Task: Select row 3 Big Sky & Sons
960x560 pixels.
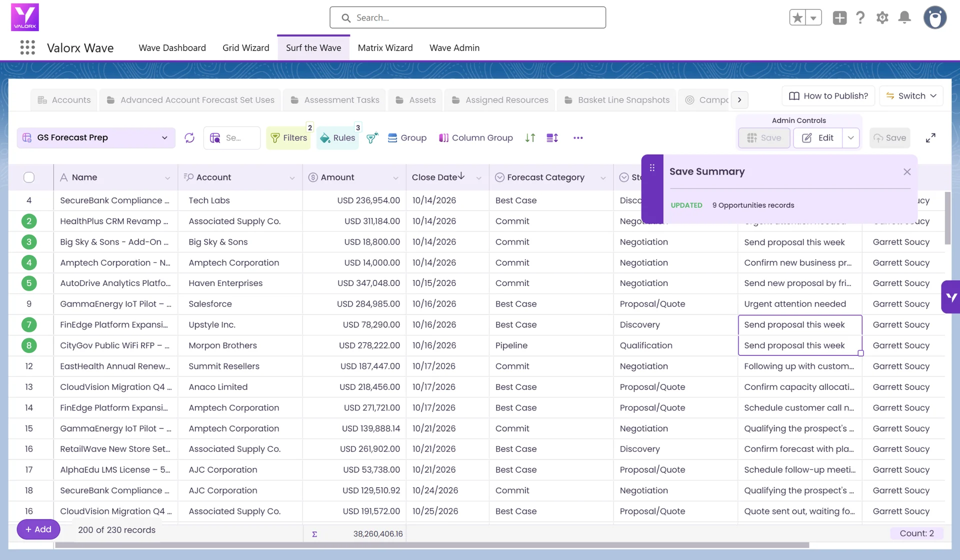Action: [x=29, y=242]
